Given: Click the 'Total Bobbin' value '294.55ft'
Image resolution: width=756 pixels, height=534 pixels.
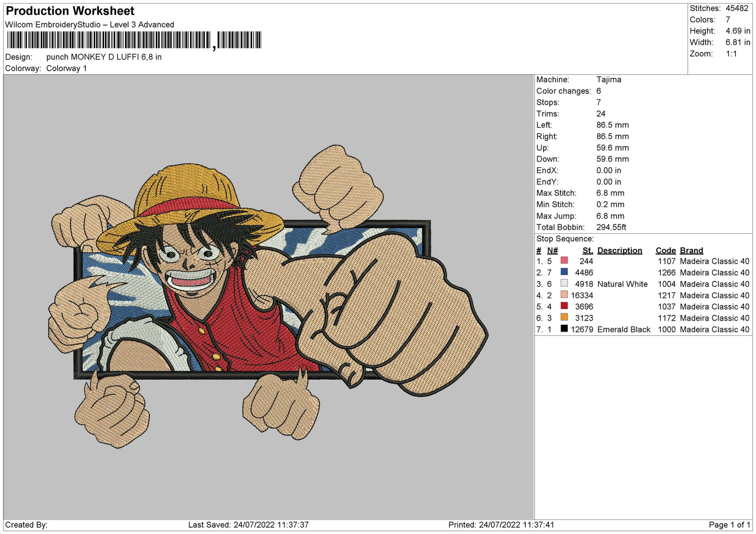Looking at the screenshot, I should 612,227.
